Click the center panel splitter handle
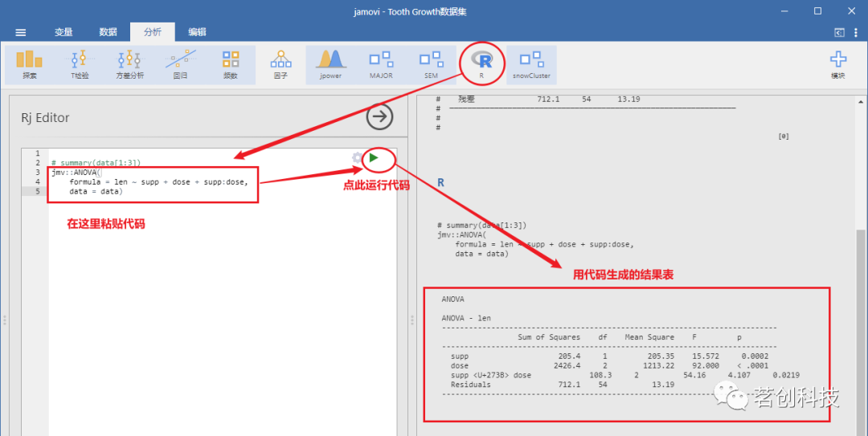868x436 pixels. coord(411,320)
